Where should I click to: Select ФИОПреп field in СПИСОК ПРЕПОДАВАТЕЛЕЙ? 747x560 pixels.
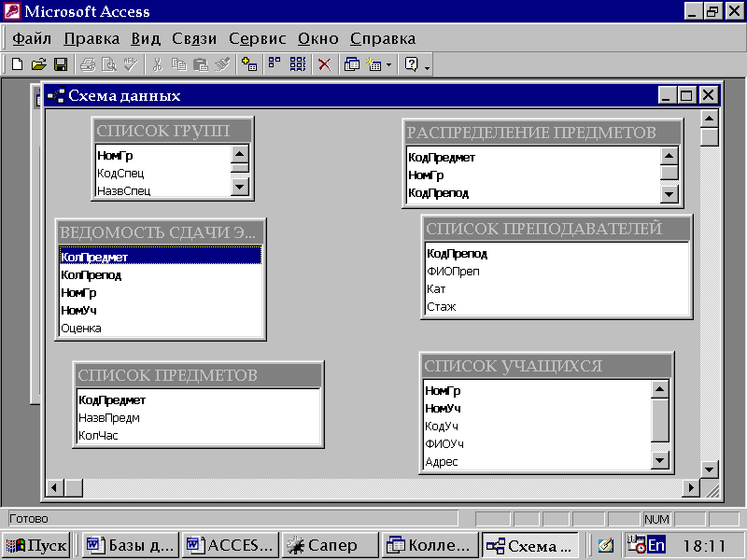(x=557, y=272)
